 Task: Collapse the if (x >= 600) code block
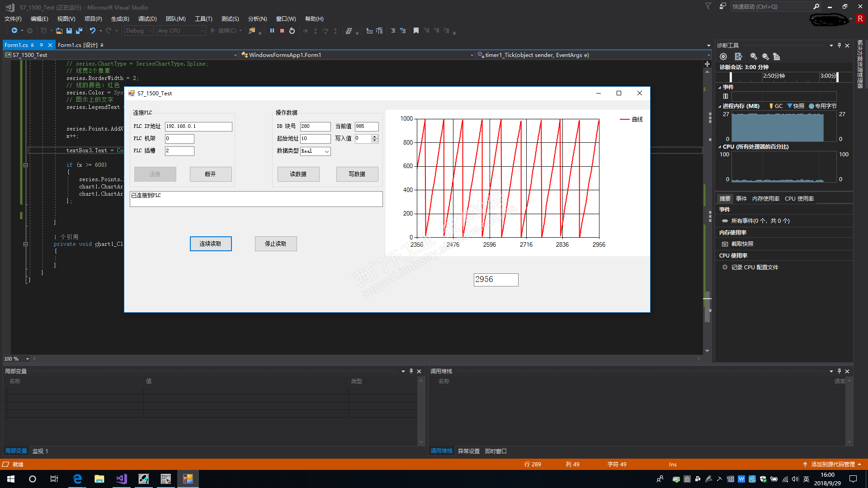(x=26, y=165)
